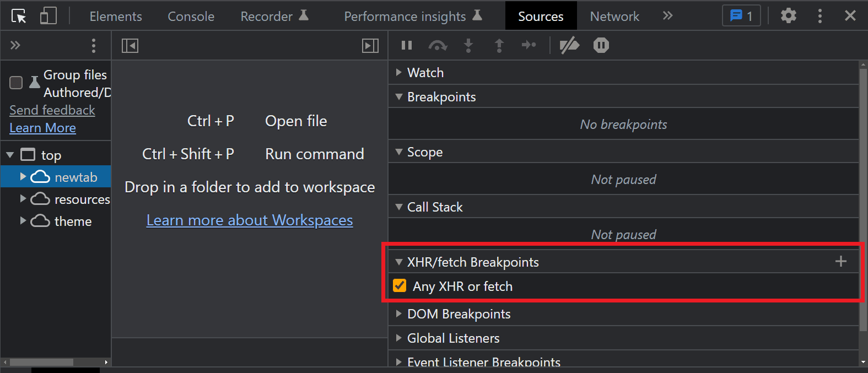
Task: Click 'Not paused' text under Call Stack
Action: click(623, 235)
